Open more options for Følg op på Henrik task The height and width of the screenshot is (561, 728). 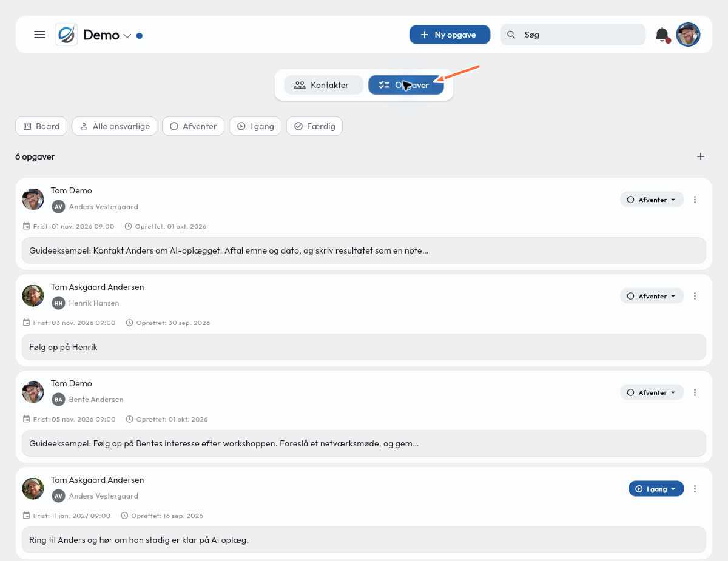tap(695, 296)
